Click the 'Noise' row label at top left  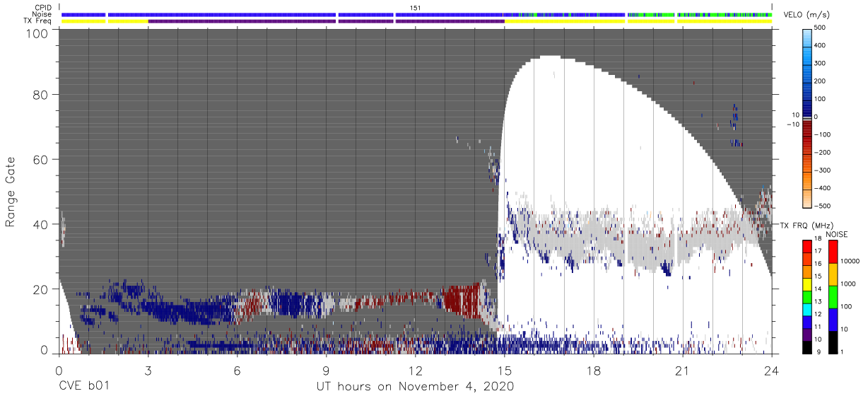[x=42, y=14]
